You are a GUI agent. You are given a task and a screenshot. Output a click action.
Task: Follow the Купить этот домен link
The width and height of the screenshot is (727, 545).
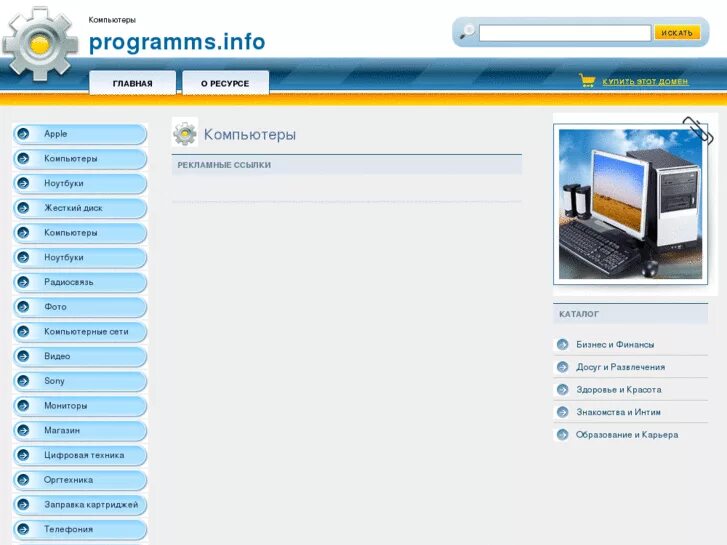click(645, 82)
